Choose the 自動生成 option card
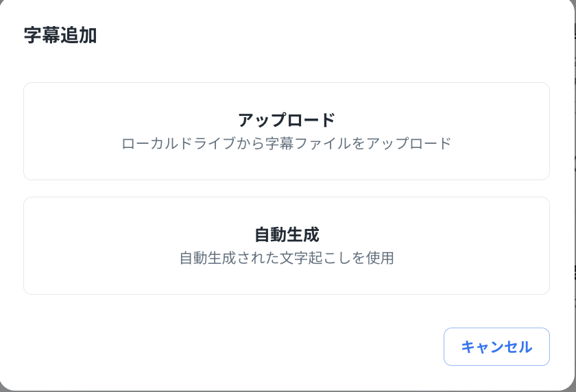This screenshot has height=392, width=576. point(287,245)
